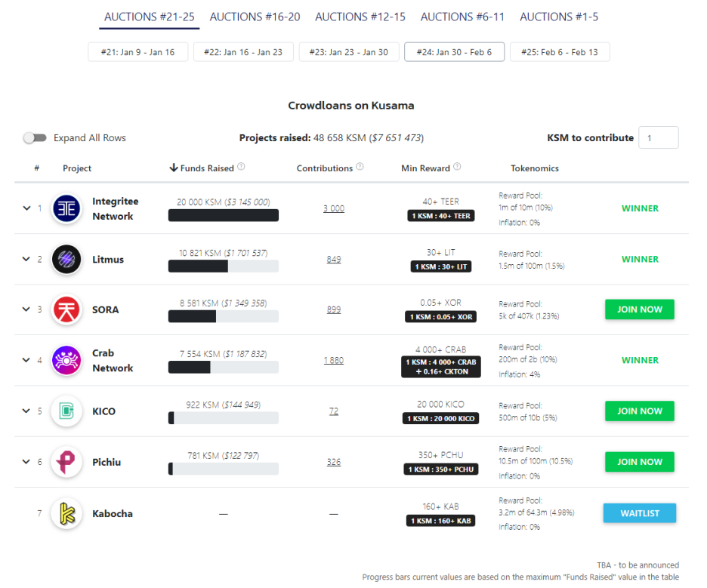Viewport: 707px width, 588px height.
Task: Click the Litmus funds raised progress bar
Action: pos(223,266)
